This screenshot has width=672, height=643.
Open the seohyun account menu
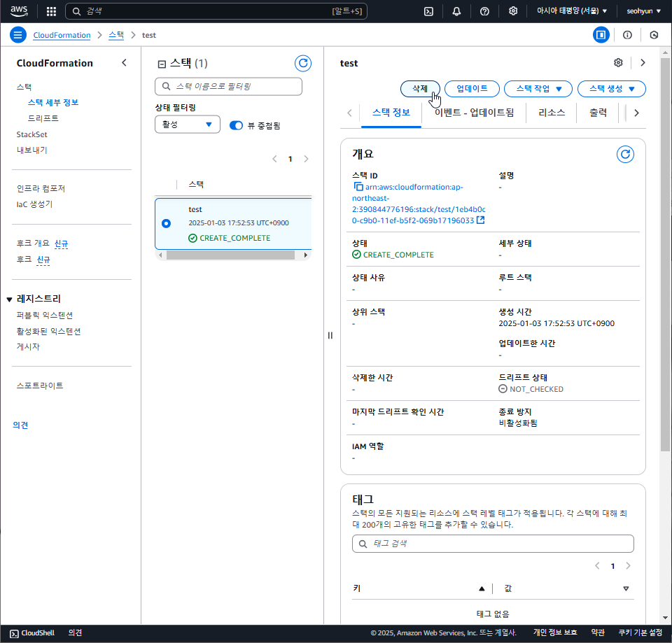pyautogui.click(x=644, y=11)
